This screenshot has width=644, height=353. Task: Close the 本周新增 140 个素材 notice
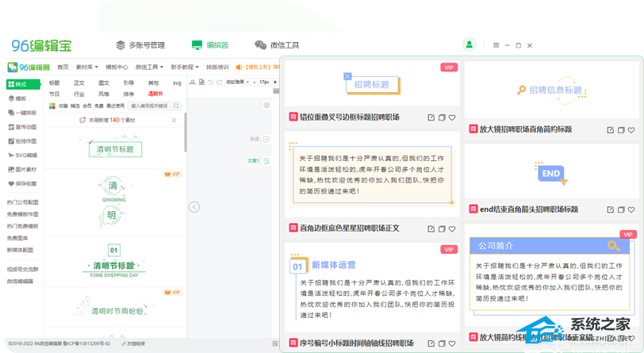coord(174,120)
